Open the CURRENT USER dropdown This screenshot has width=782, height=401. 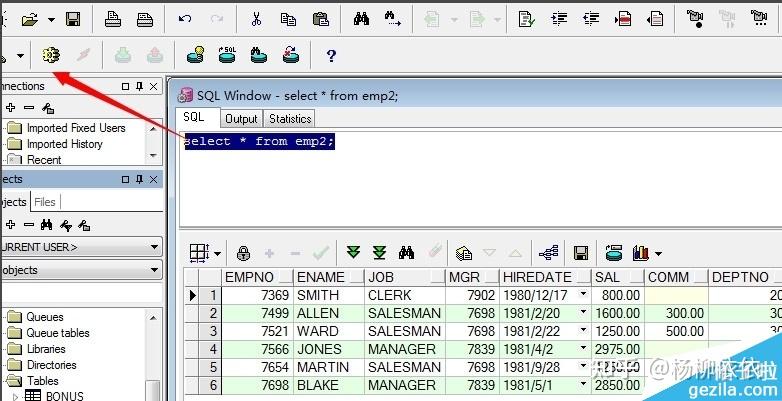pos(154,247)
